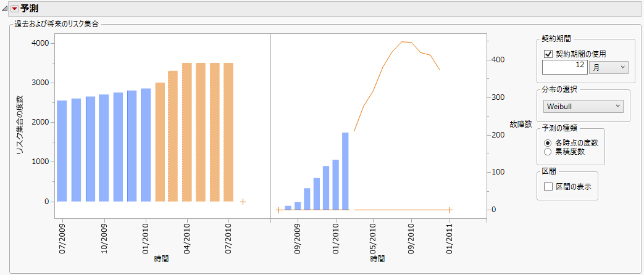
Task: Click the orange plus marker right of the risk set bars
Action: [x=243, y=202]
